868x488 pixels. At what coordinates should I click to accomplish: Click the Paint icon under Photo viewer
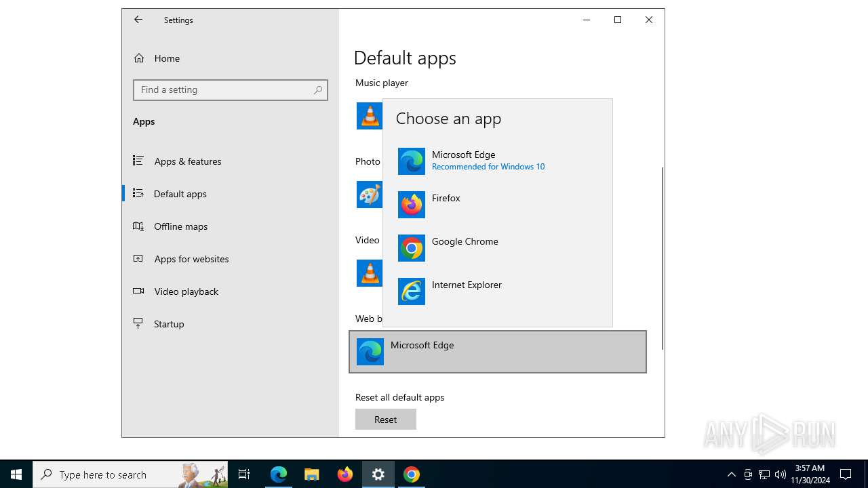click(370, 195)
